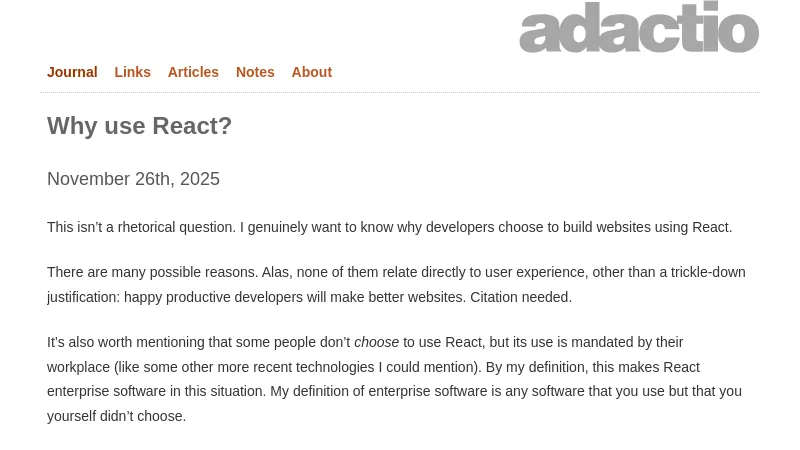Image resolution: width=800 pixels, height=450 pixels.
Task: Click the word "trickle-down"
Action: (x=708, y=272)
